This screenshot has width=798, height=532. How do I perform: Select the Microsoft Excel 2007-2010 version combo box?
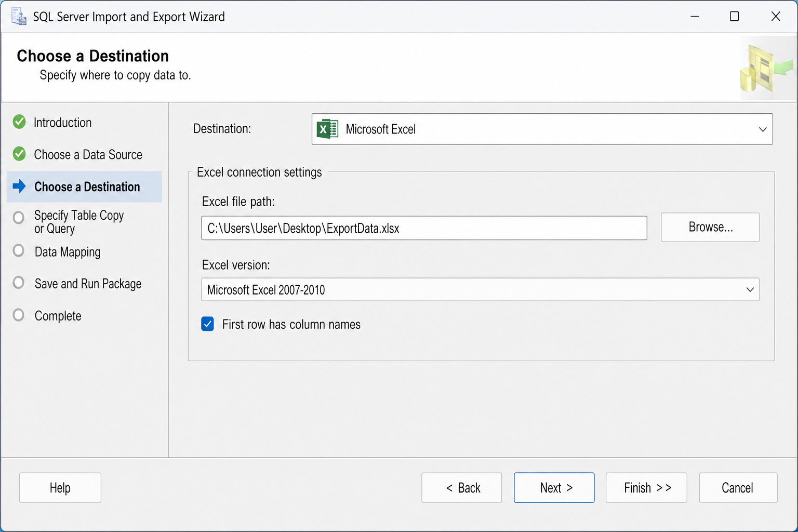click(x=480, y=289)
